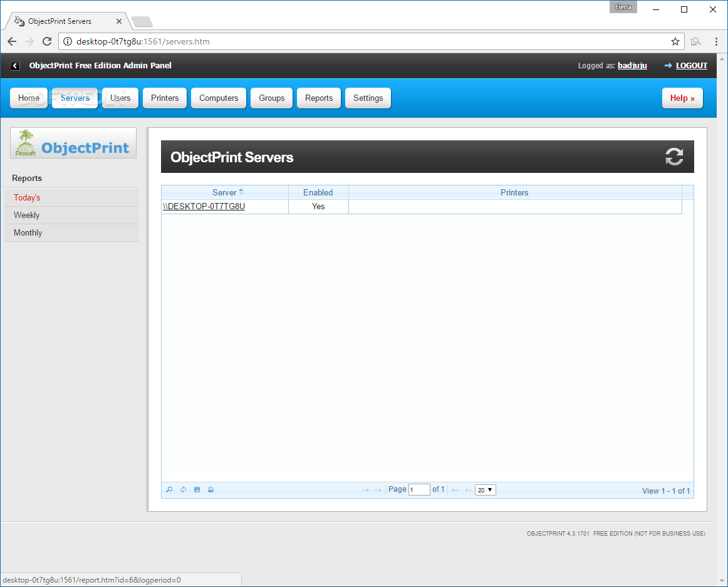This screenshot has height=587, width=728.
Task: Reload the browser page
Action: click(47, 41)
